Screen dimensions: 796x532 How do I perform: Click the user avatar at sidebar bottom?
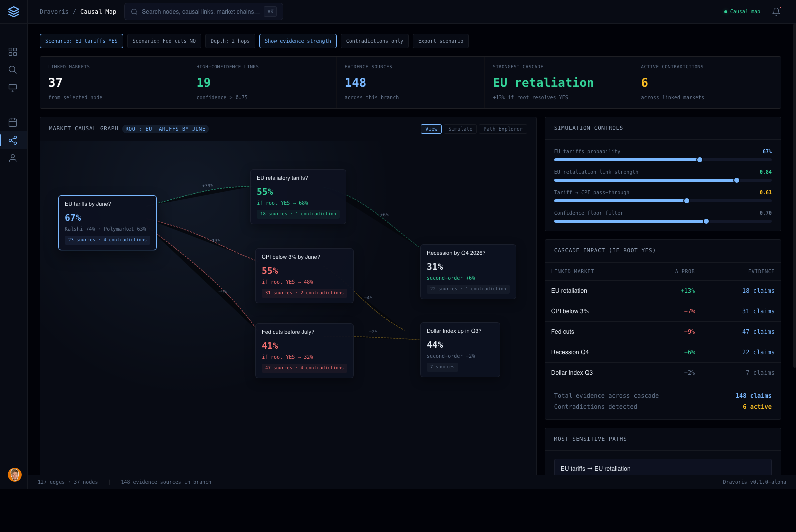tap(15, 475)
